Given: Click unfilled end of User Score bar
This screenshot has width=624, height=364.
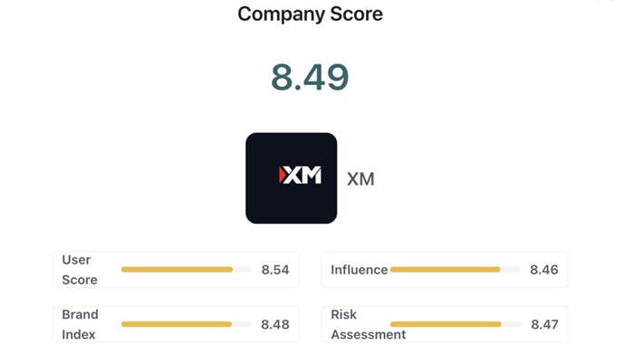Looking at the screenshot, I should tap(243, 270).
